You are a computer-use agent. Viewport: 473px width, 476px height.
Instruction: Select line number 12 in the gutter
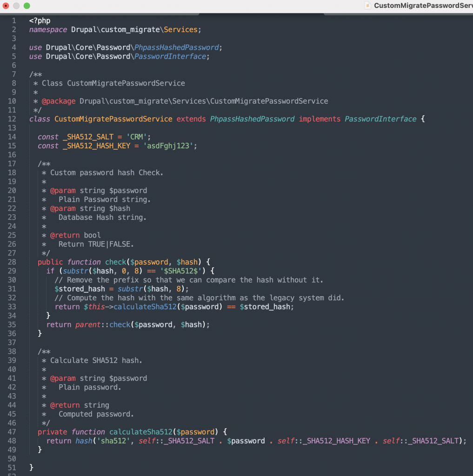point(12,119)
